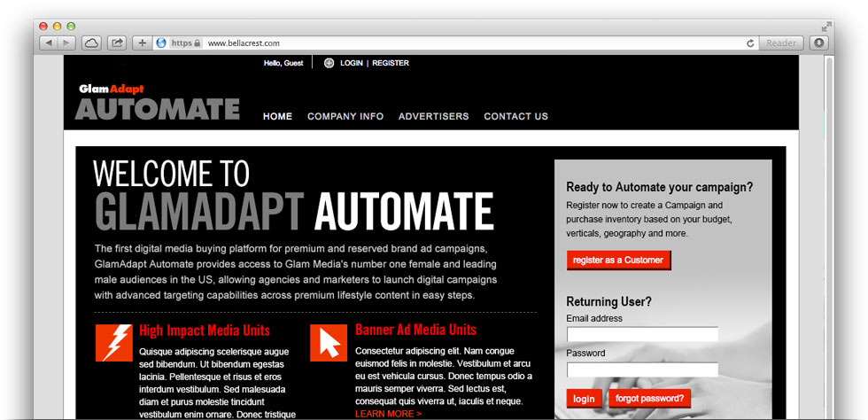
Task: Click the forgot password? button
Action: [x=650, y=398]
